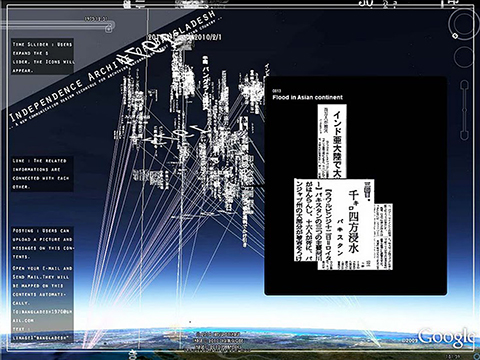
Task: Open the upper newspaper clipping with the 'インド亜大陸で大' headline
Action: pos(332,141)
